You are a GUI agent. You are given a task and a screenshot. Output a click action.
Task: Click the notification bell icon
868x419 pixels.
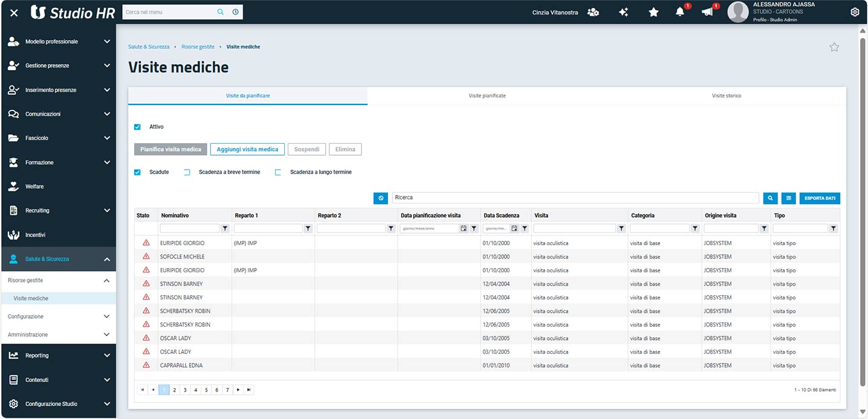pyautogui.click(x=680, y=12)
